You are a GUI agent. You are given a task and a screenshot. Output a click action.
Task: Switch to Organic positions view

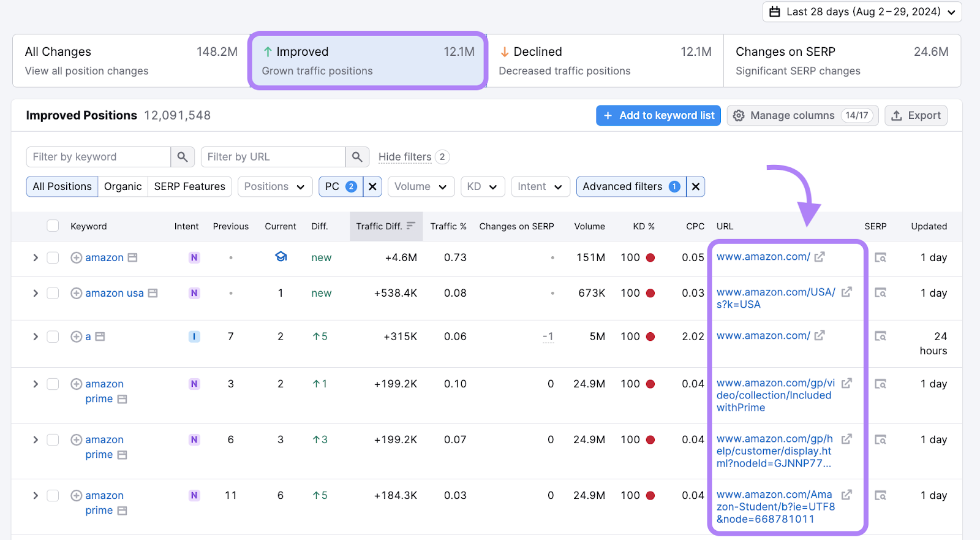tap(123, 187)
